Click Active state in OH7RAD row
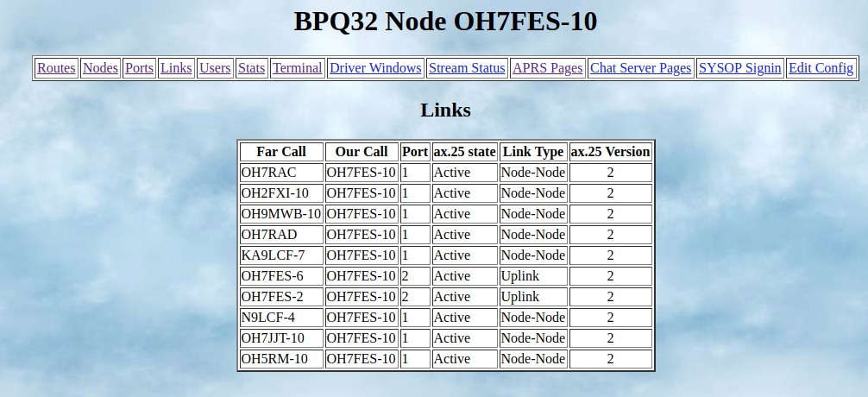This screenshot has height=397, width=868. click(x=464, y=235)
